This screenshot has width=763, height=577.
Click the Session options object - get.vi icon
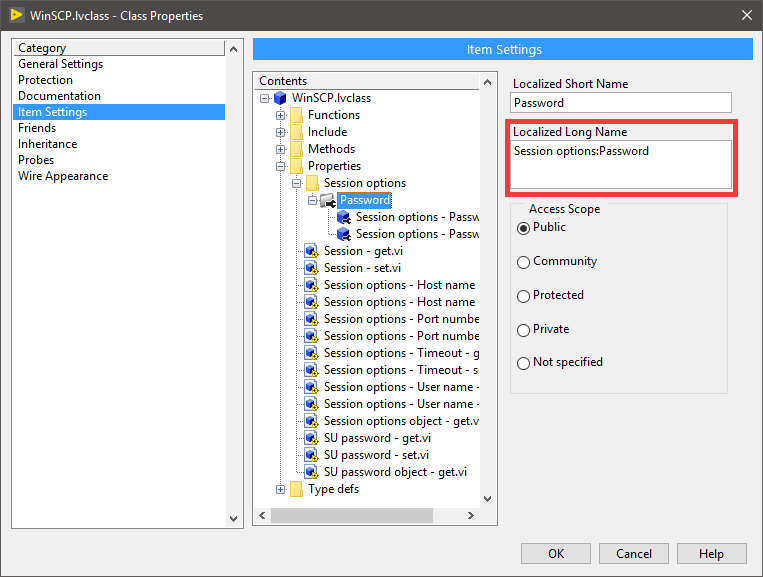point(311,421)
